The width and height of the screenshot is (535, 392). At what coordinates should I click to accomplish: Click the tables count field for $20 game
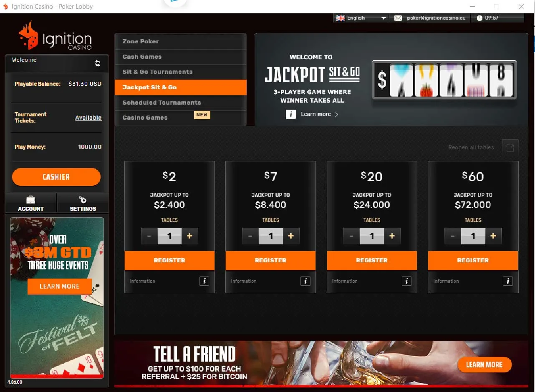pos(372,236)
